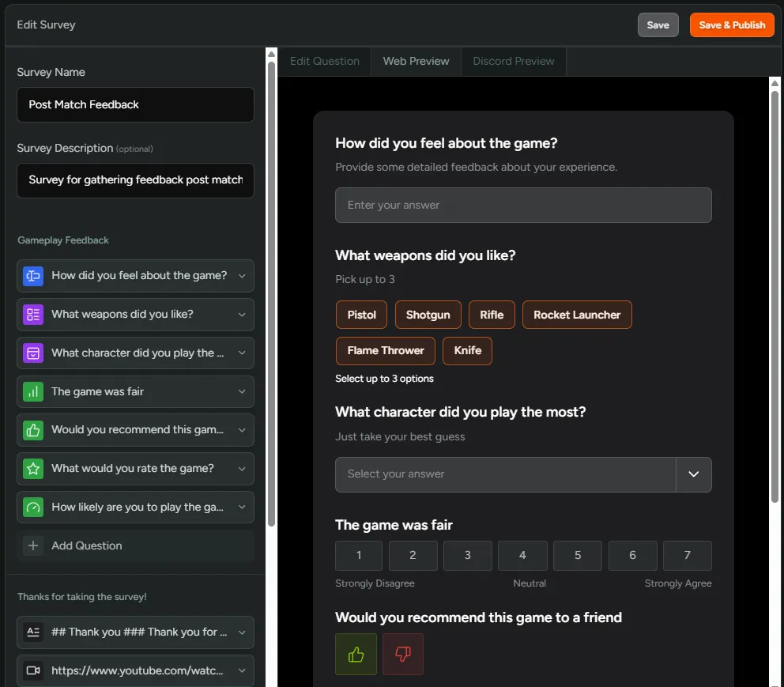Click Add Question in the sidebar
Image resolution: width=784 pixels, height=687 pixels.
point(85,545)
